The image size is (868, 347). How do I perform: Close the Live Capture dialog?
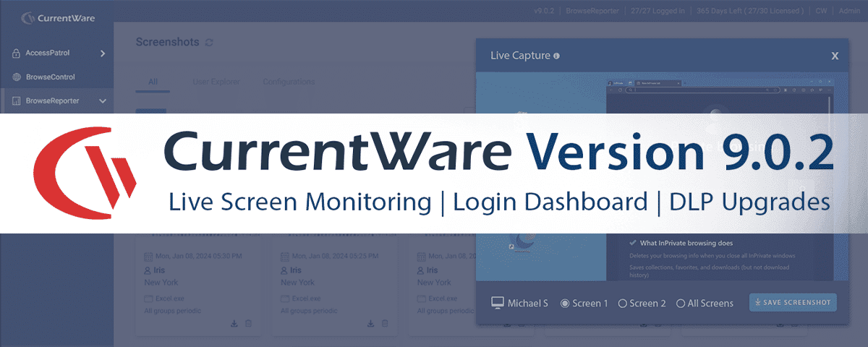tap(835, 56)
